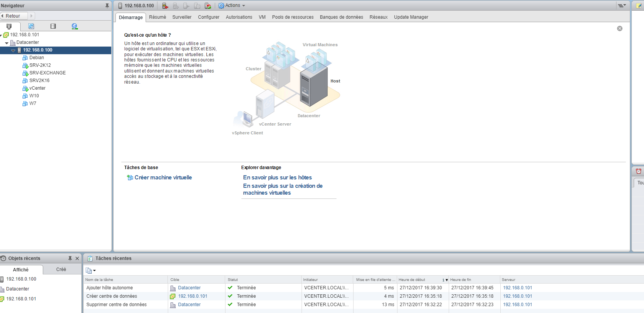Screen dimensions: 644x313
Task: Open the Actions dropdown menu
Action: 232,6
